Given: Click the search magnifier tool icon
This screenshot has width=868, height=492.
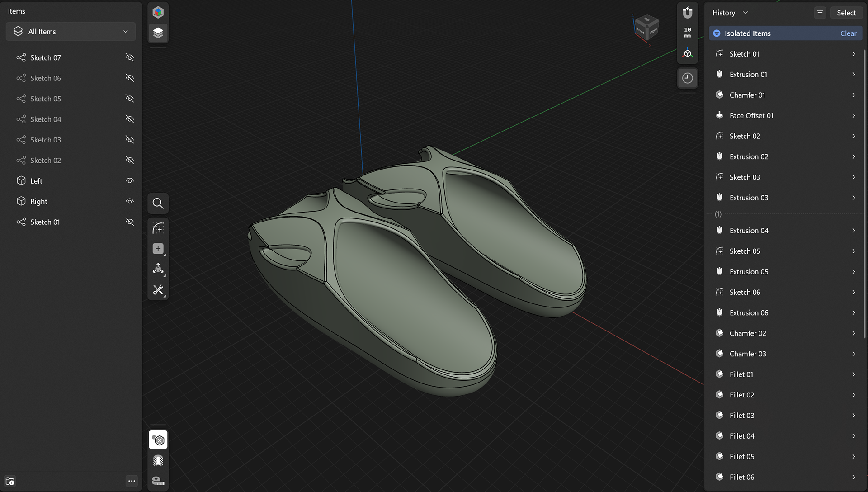Looking at the screenshot, I should (158, 203).
